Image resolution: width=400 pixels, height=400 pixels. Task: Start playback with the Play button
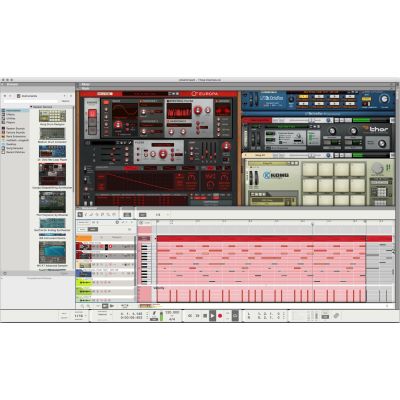(x=212, y=315)
